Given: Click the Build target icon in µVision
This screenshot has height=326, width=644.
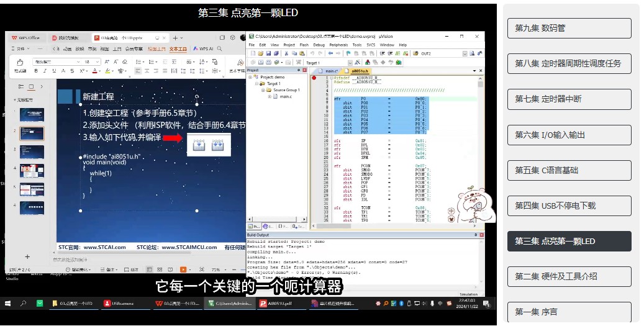Looking at the screenshot, I should click(260, 63).
